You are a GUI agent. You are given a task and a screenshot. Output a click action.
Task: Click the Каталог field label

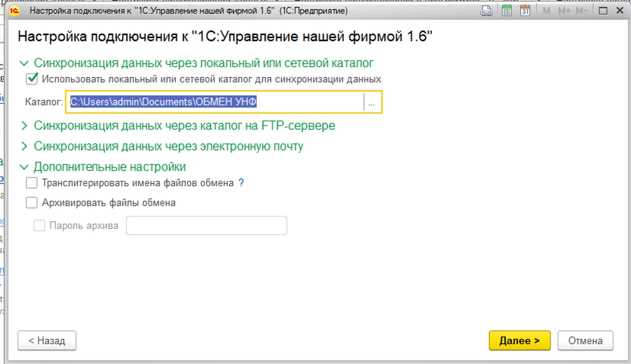[x=44, y=102]
